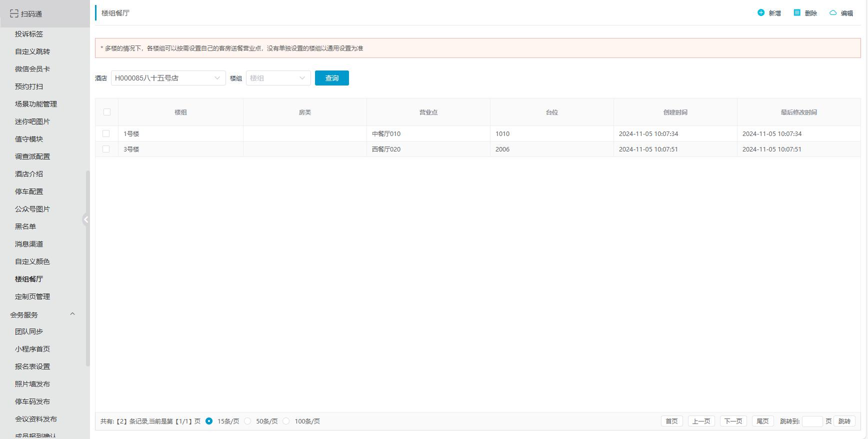The width and height of the screenshot is (868, 439).
Task: Open 定制页管理 in the sidebar
Action: tap(32, 296)
